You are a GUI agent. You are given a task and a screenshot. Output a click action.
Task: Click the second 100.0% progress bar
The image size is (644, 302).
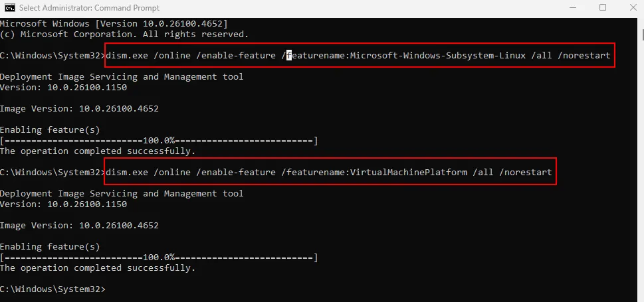tap(160, 258)
